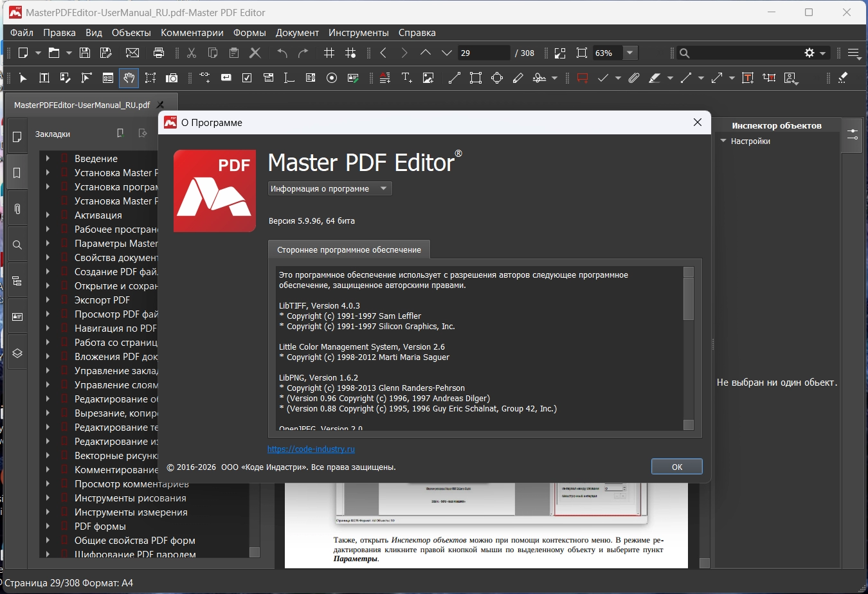The height and width of the screenshot is (594, 868).
Task: Open the dropdown arrow beside New document
Action: click(x=38, y=53)
